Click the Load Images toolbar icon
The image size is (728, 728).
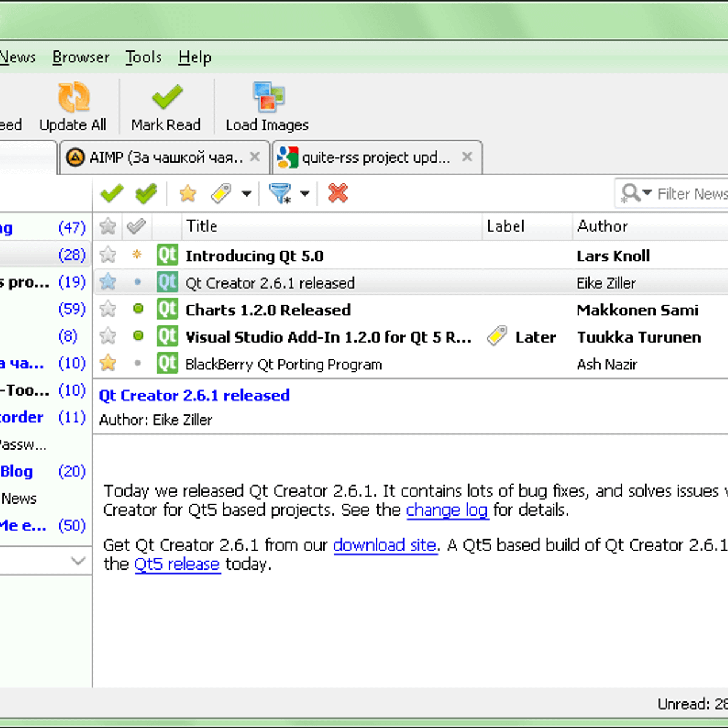point(268,97)
